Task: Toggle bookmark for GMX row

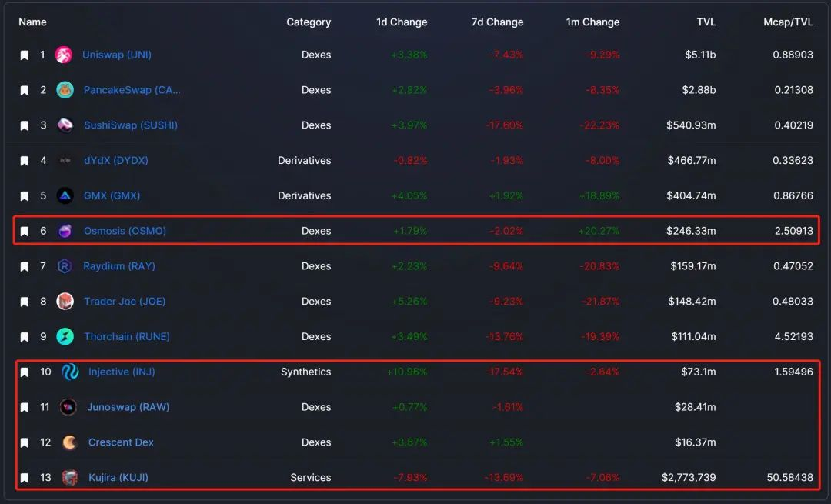Action: tap(25, 196)
